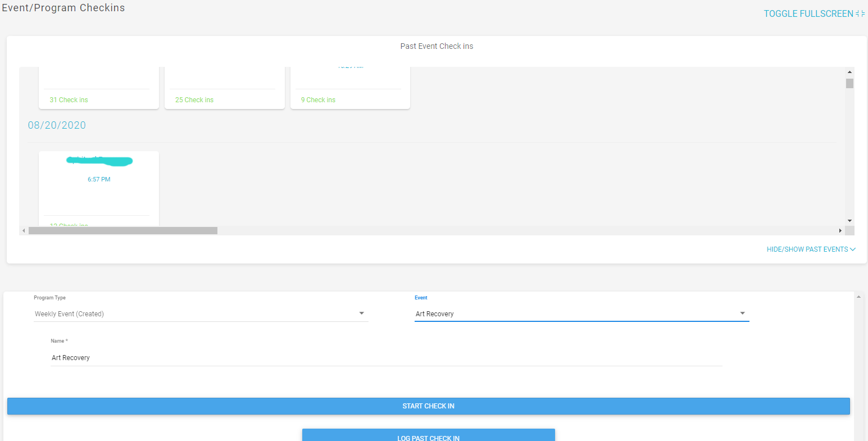868x441 pixels.
Task: Click the Program Type dropdown arrow icon
Action: pyautogui.click(x=361, y=313)
